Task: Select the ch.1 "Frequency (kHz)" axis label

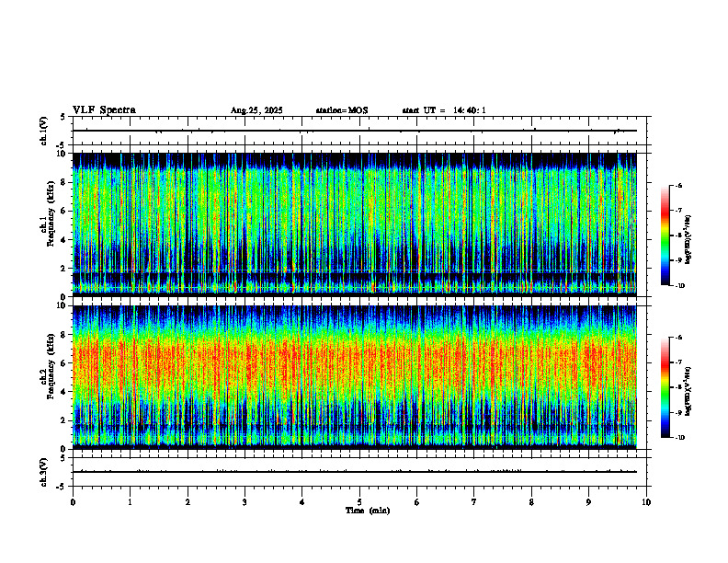Action: click(x=51, y=214)
